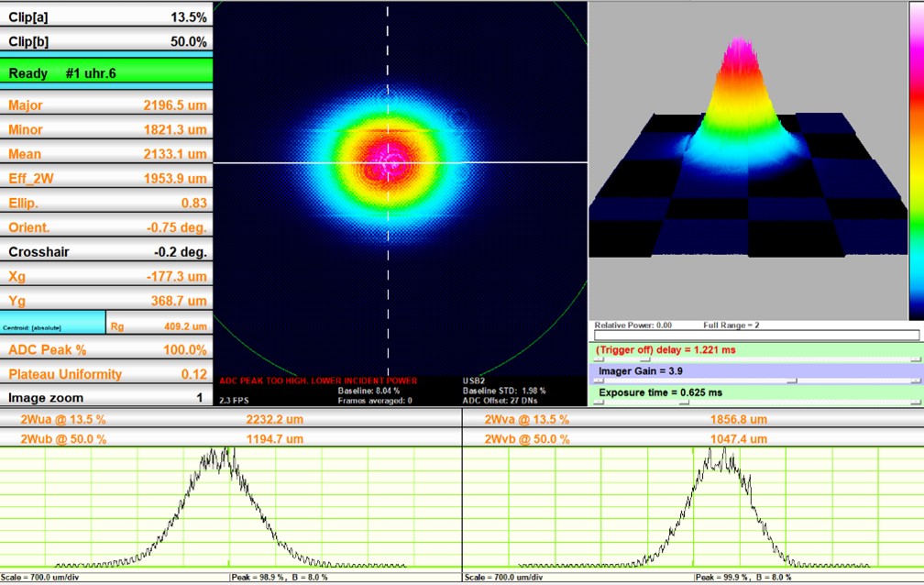Click the Clip[b] 50.0% setting button
This screenshot has width=924, height=585.
pos(106,41)
